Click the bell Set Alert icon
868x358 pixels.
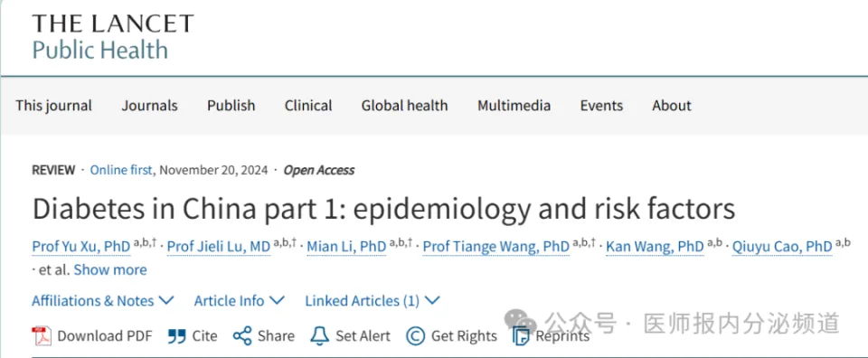tap(319, 336)
